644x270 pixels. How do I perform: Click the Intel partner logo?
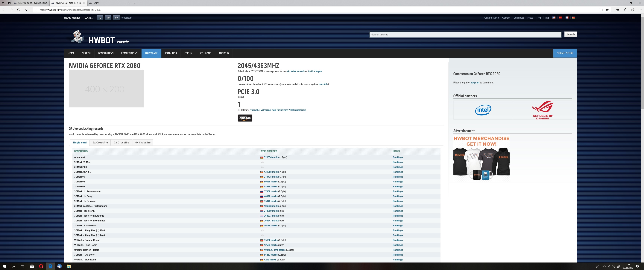(x=483, y=110)
